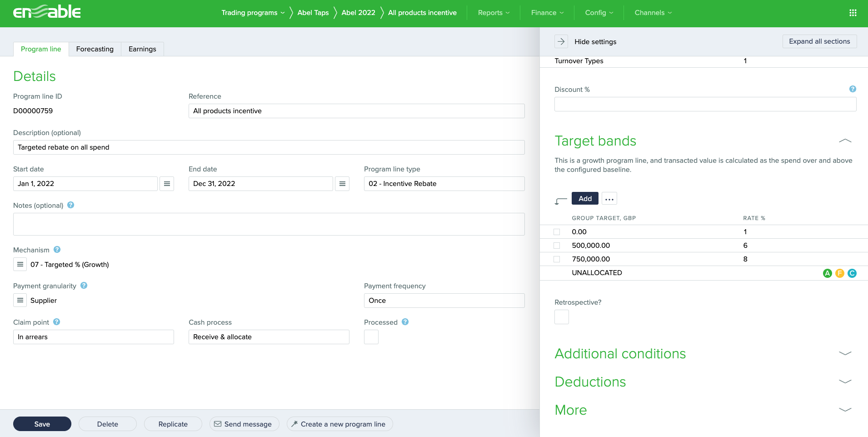The image size is (868, 437).
Task: Tick the 0.00 target band checkbox
Action: pos(557,232)
